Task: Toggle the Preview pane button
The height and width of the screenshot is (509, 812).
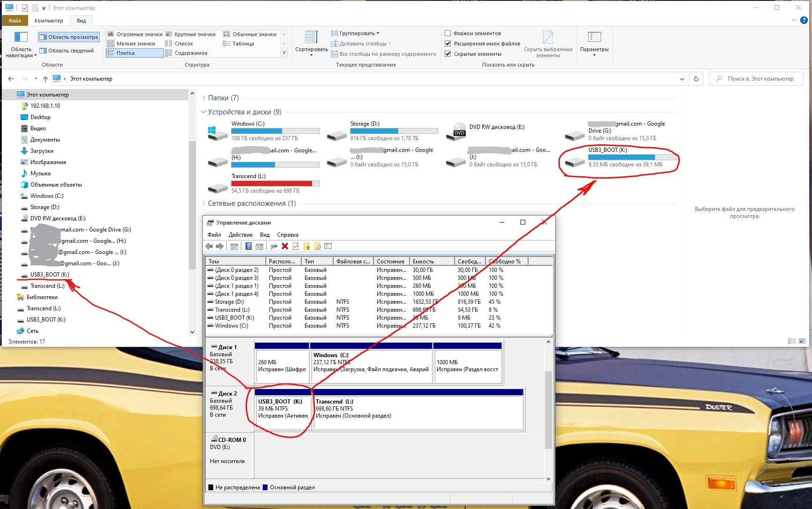Action: tap(68, 37)
